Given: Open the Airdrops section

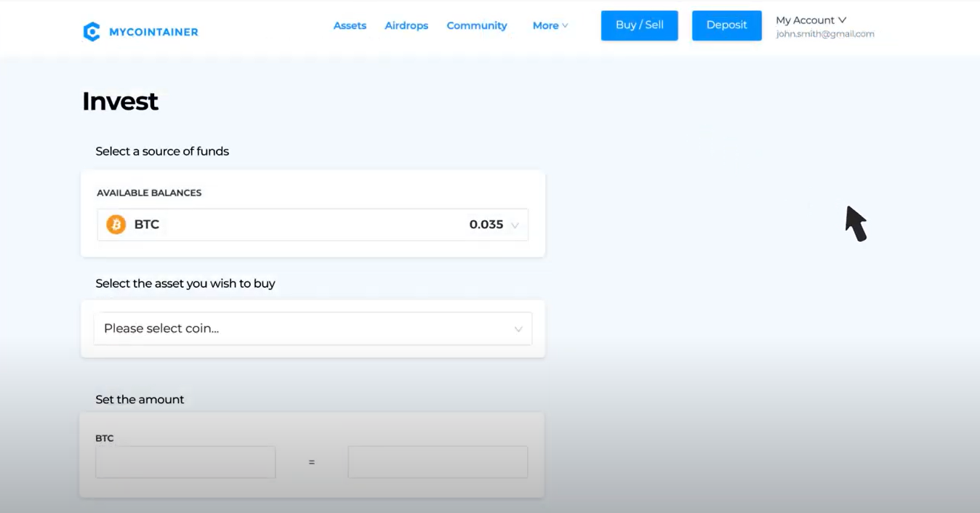Looking at the screenshot, I should point(406,25).
